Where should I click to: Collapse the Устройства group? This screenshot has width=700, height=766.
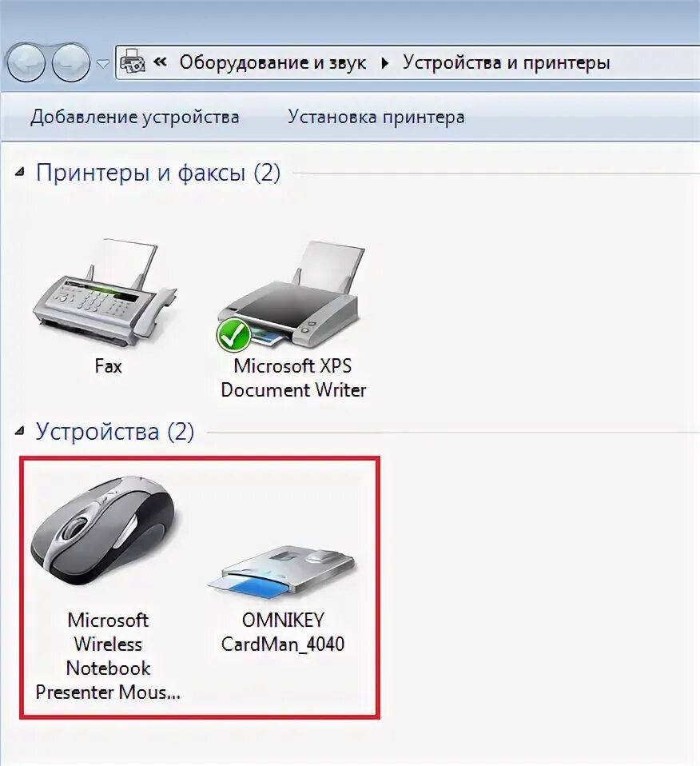pyautogui.click(x=19, y=431)
